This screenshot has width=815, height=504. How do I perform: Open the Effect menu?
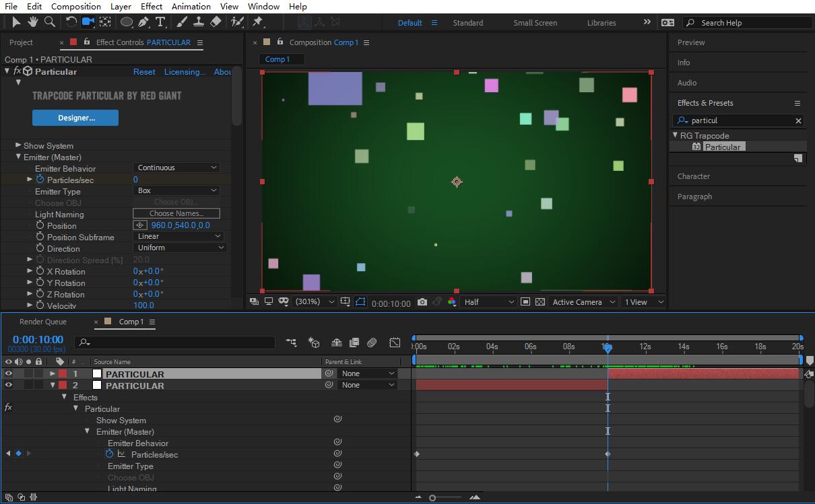click(152, 6)
